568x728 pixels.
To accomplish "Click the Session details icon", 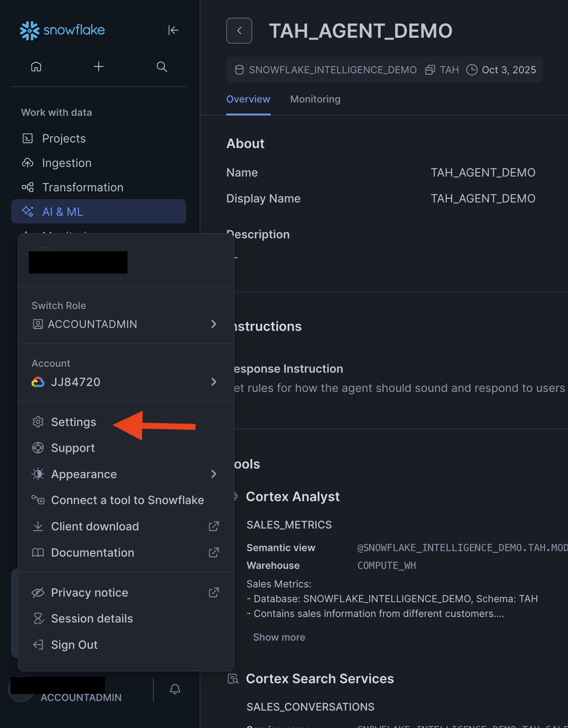I will (39, 618).
